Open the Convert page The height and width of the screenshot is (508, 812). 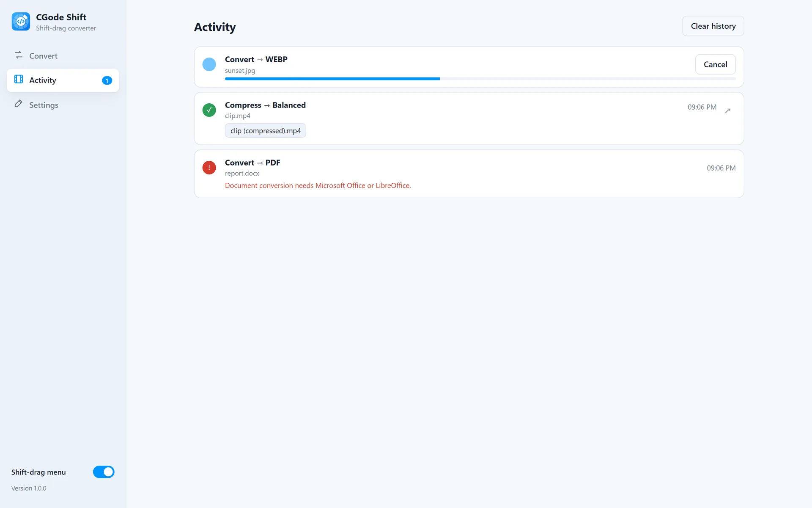coord(63,56)
